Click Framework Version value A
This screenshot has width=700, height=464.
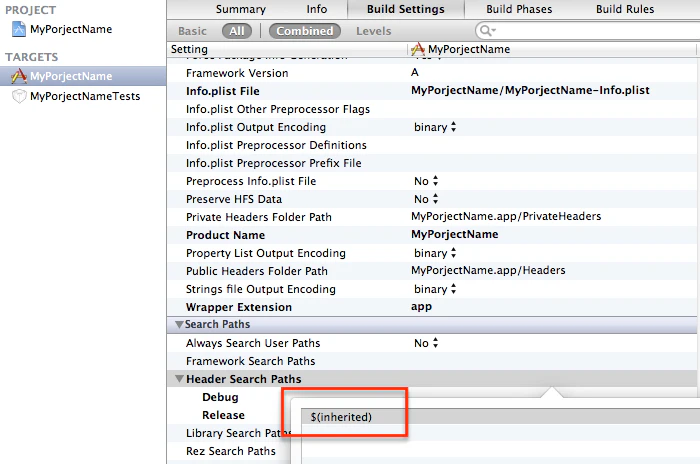[415, 72]
